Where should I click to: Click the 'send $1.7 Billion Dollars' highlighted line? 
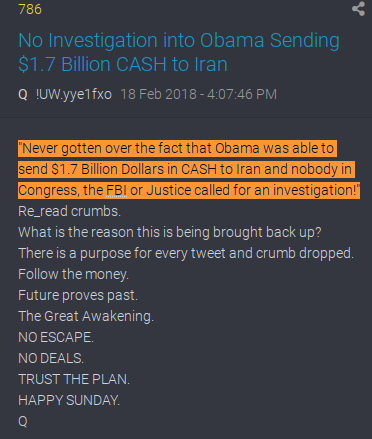click(186, 169)
